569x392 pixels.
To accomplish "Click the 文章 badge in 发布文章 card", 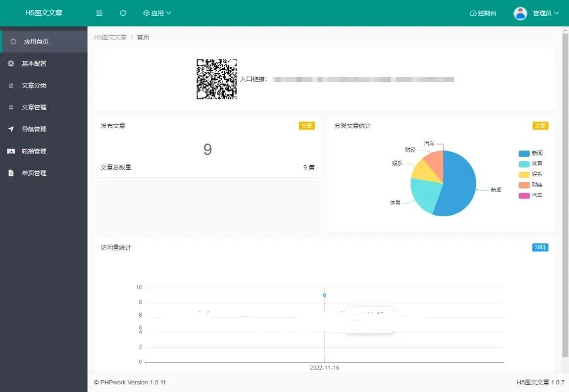I will click(307, 126).
